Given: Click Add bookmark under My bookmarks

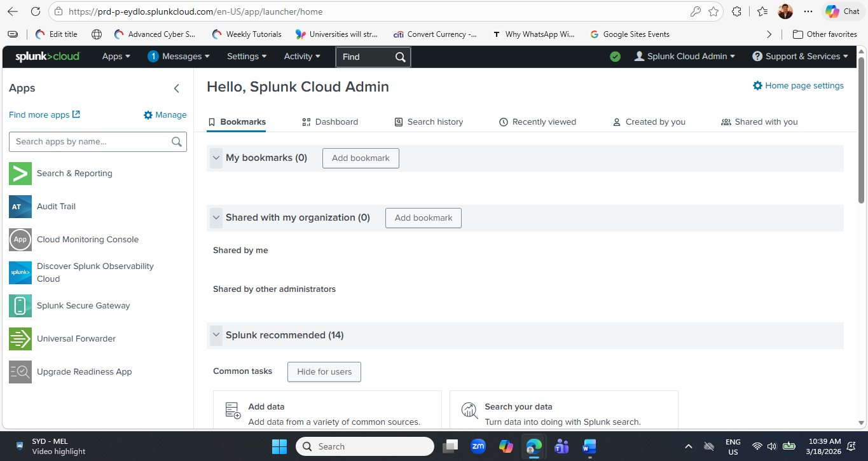Looking at the screenshot, I should click(361, 158).
